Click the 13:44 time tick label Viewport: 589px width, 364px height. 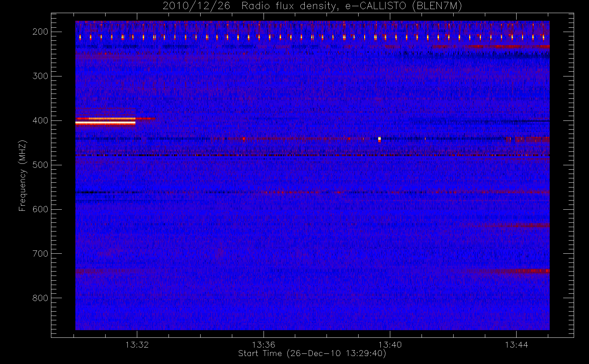pyautogui.click(x=516, y=345)
